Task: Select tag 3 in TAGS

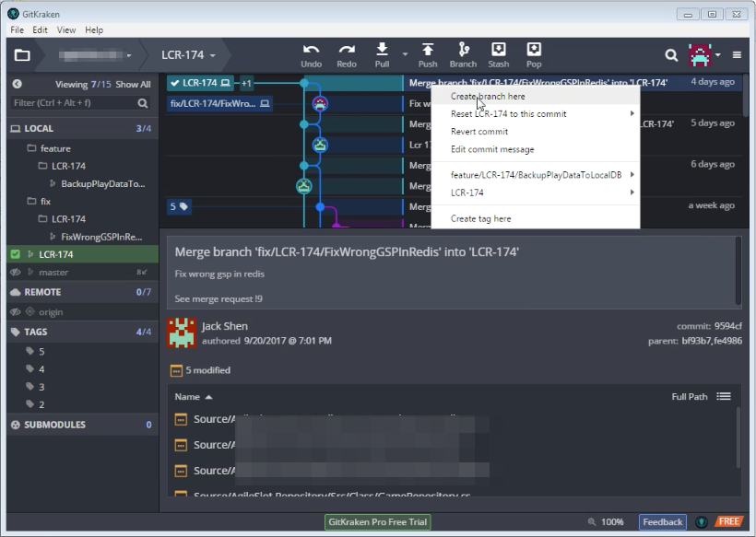Action: (41, 387)
